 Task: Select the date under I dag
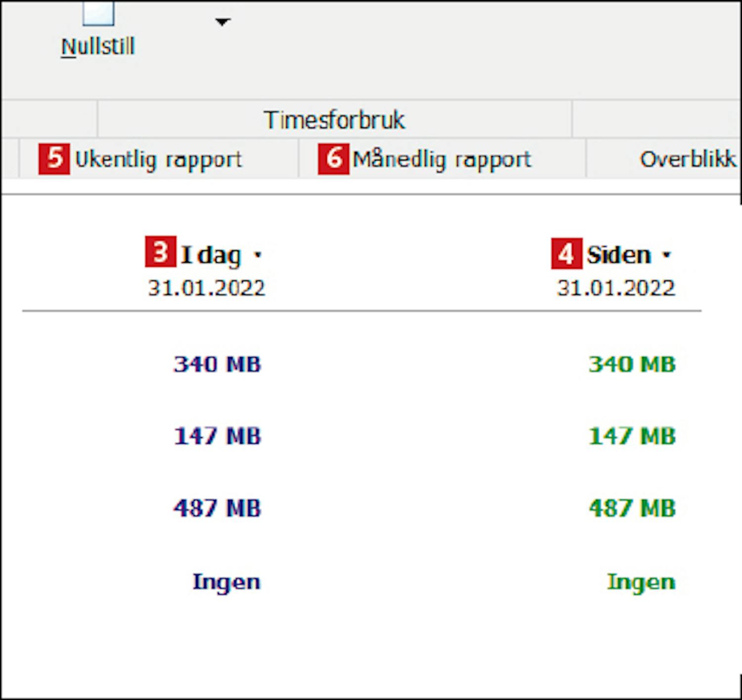point(207,288)
